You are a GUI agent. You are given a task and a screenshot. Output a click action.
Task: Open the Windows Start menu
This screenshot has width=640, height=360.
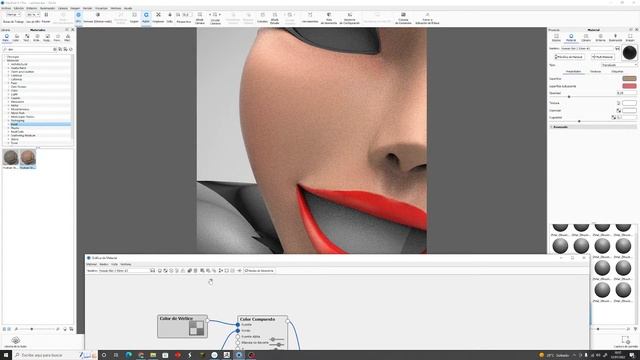tap(5, 355)
